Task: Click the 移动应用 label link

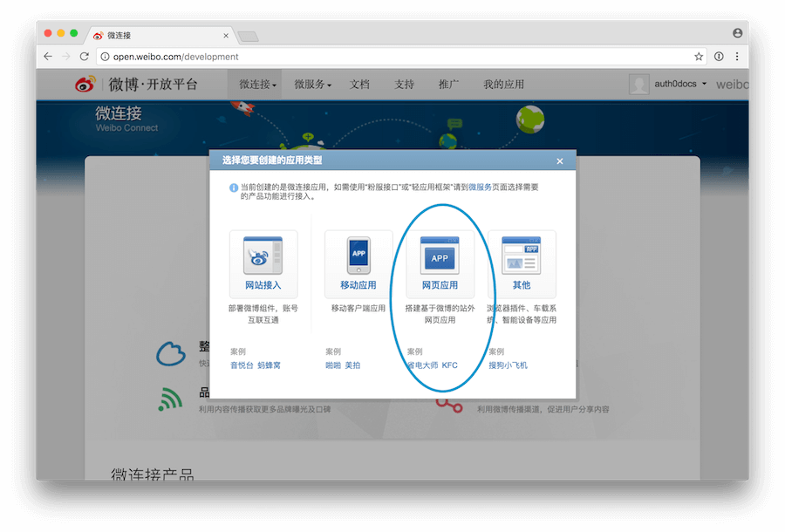Action: point(358,285)
